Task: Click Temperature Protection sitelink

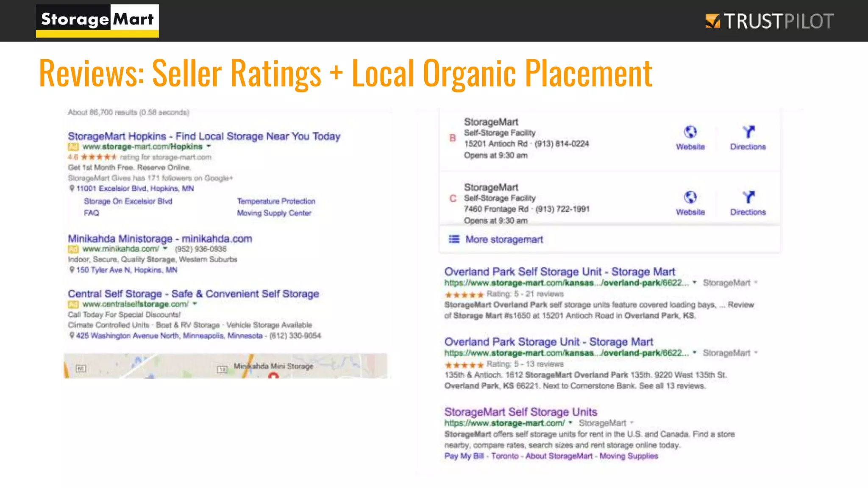Action: pos(276,201)
